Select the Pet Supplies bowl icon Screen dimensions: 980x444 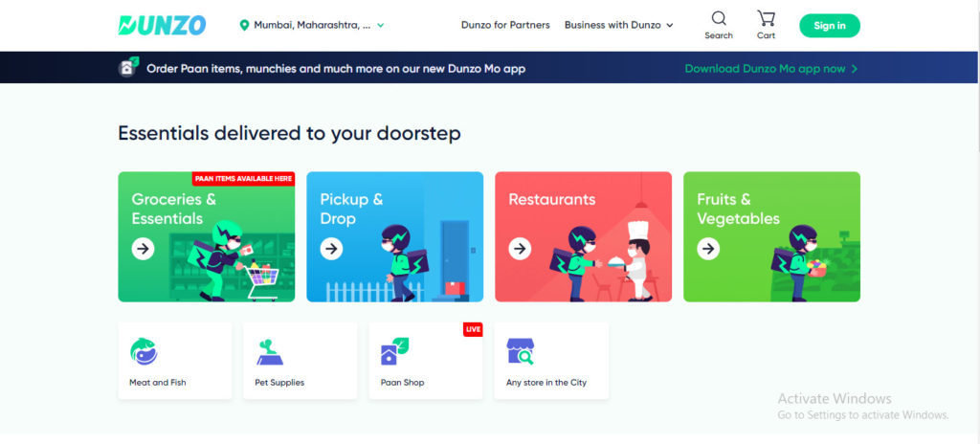click(270, 351)
